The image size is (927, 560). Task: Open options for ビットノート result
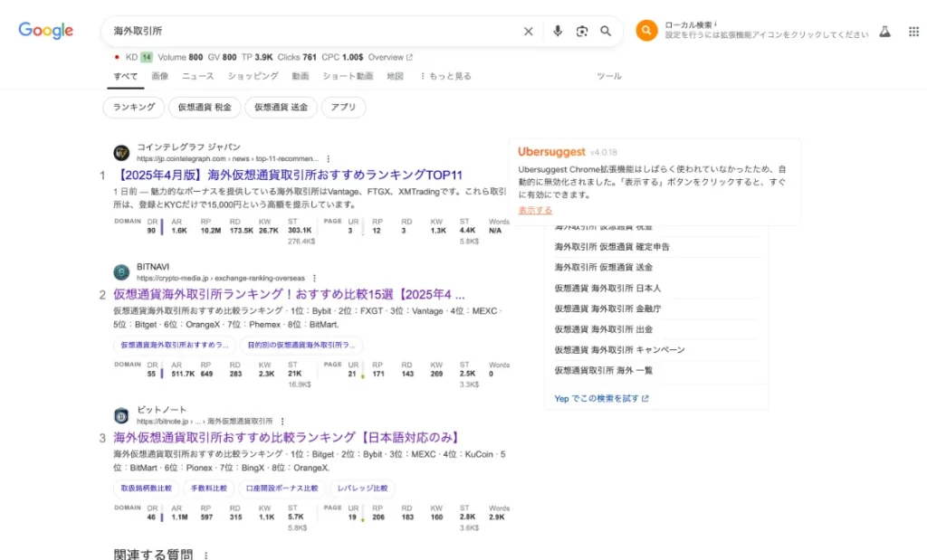pos(282,422)
